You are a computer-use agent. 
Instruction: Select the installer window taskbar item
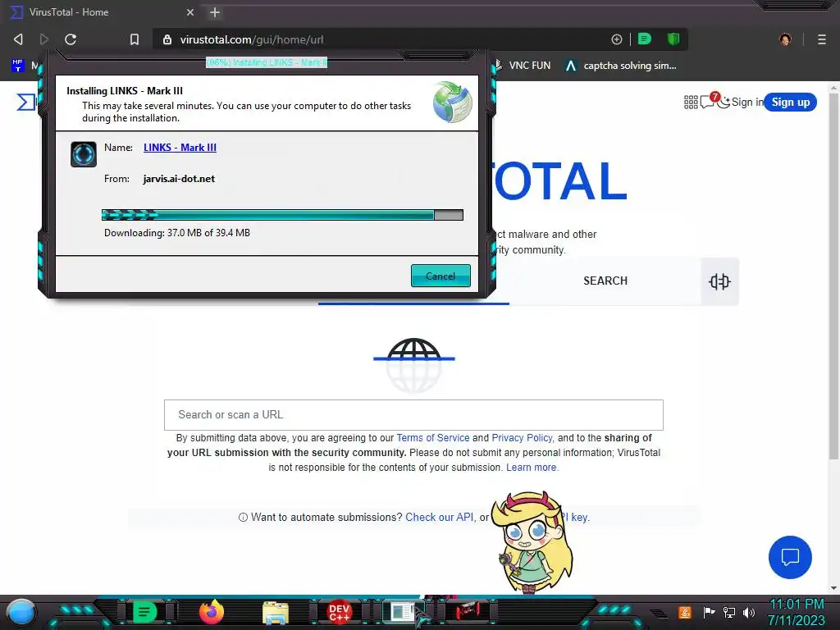click(x=403, y=612)
